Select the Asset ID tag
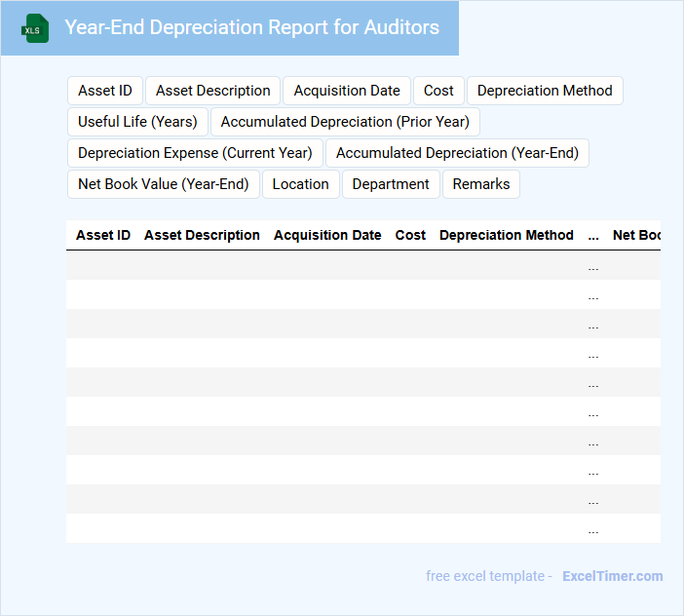 tap(105, 91)
